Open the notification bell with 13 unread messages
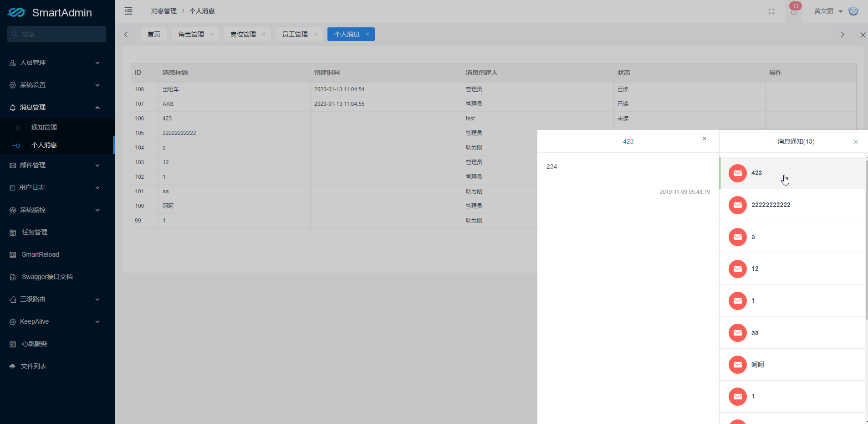The width and height of the screenshot is (868, 424). click(x=793, y=12)
